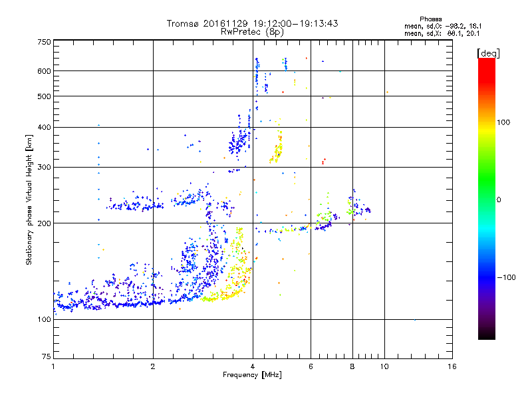Image resolution: width=532 pixels, height=399 pixels.
Task: Click the y-axis tick label '500'
Action: 44,96
